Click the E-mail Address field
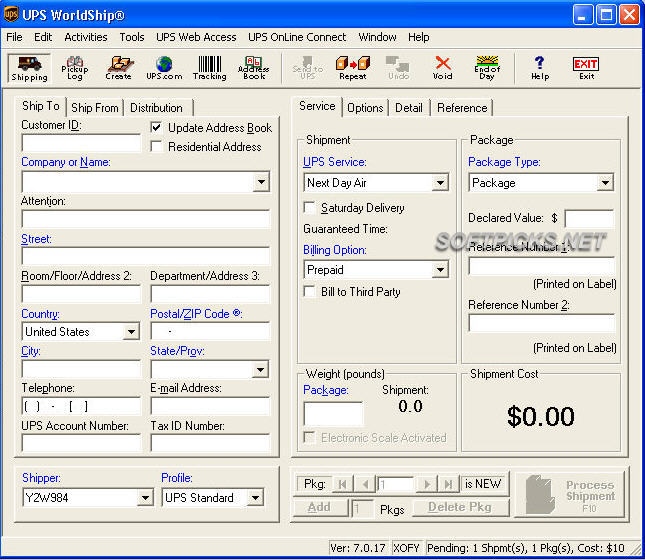645x560 pixels. pyautogui.click(x=210, y=407)
